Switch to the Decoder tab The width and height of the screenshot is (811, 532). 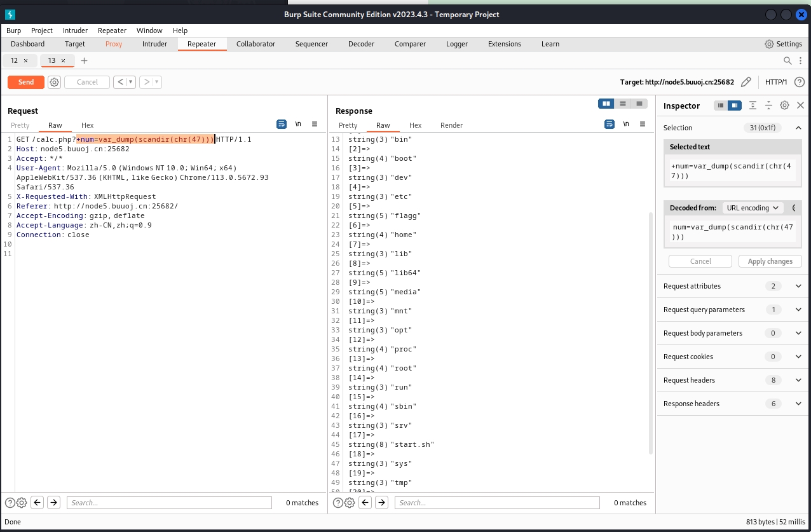(361, 44)
